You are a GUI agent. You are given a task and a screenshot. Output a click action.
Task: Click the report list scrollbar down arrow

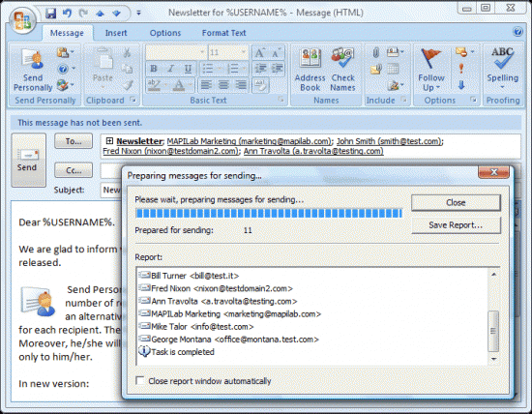(x=493, y=359)
